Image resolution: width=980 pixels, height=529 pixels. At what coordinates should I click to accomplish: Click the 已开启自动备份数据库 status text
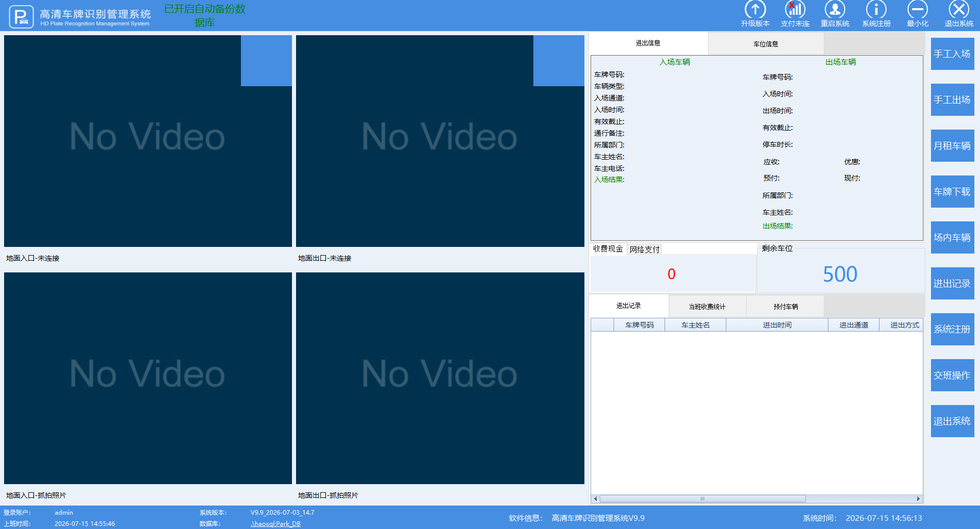tap(205, 16)
